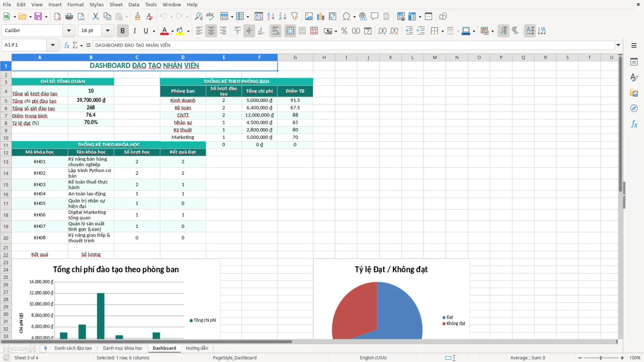
Task: Toggle Italic formatting
Action: [134, 31]
